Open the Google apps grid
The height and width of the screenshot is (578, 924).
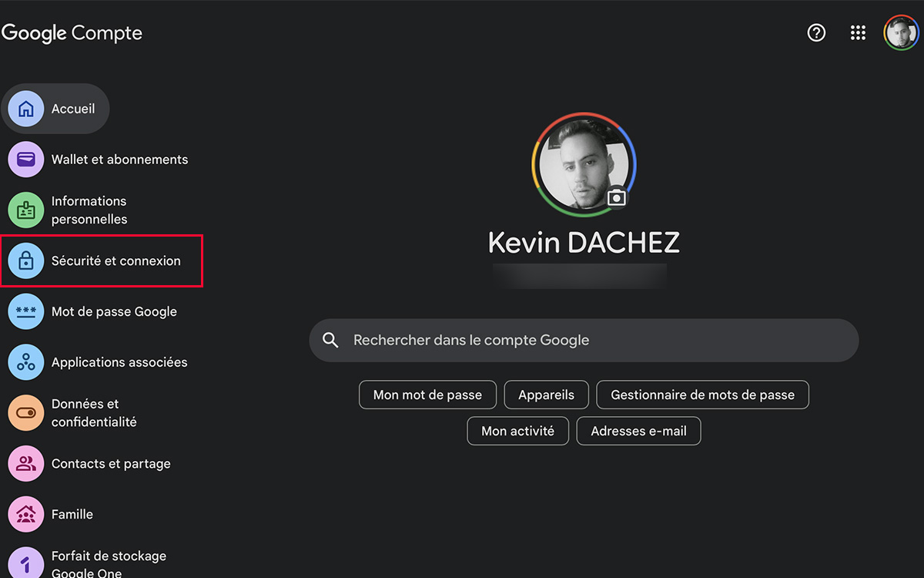pyautogui.click(x=858, y=32)
